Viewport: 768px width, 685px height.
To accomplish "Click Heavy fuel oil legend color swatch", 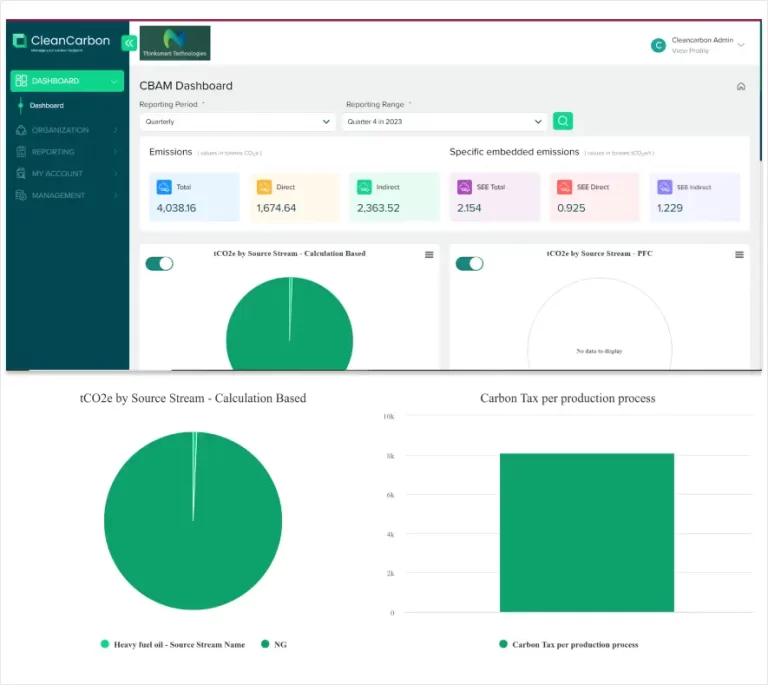I will pyautogui.click(x=105, y=644).
